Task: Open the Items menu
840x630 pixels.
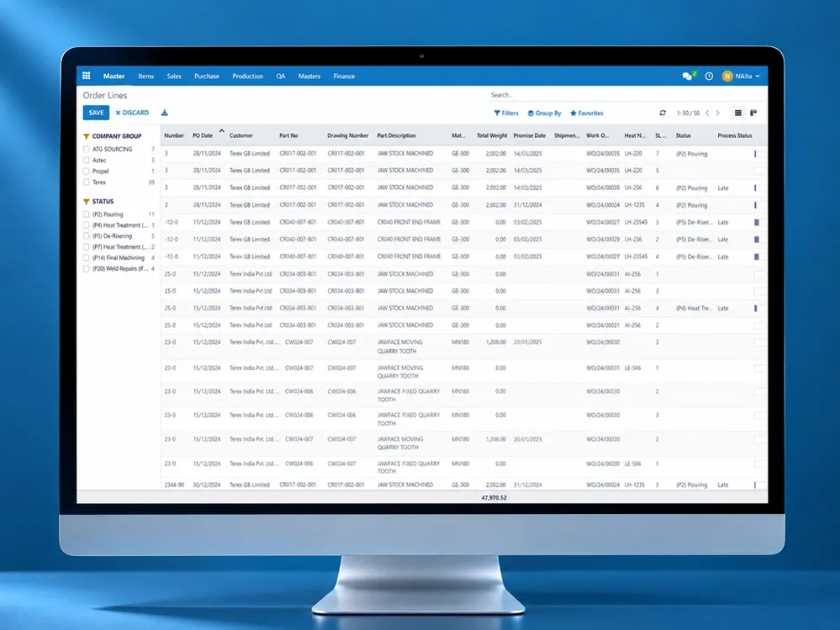Action: (145, 76)
